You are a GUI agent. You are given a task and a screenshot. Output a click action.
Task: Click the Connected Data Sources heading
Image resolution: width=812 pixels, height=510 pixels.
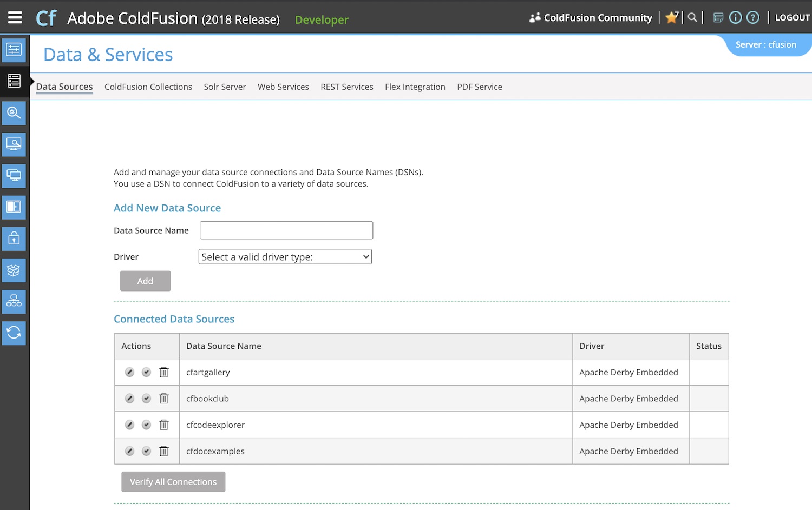174,319
